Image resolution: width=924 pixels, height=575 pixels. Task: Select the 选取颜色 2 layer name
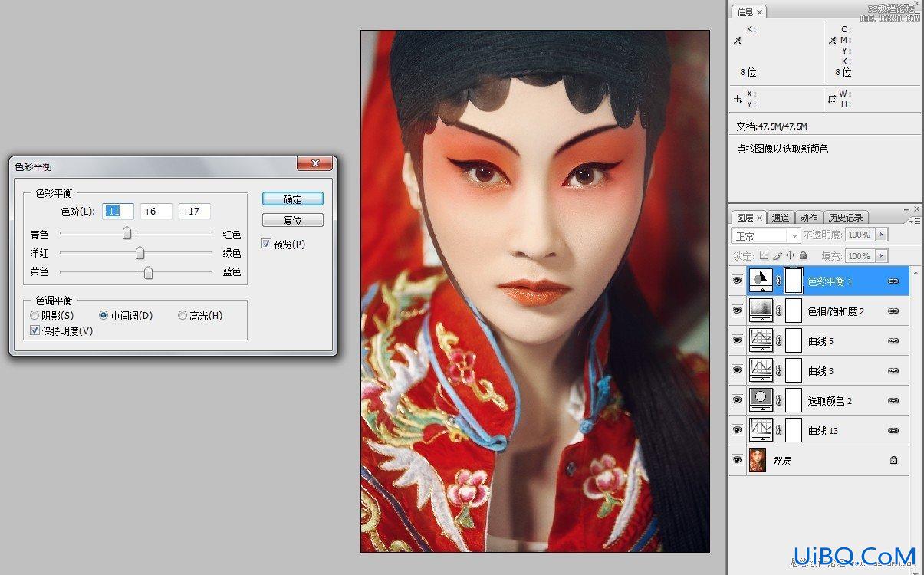pyautogui.click(x=830, y=401)
